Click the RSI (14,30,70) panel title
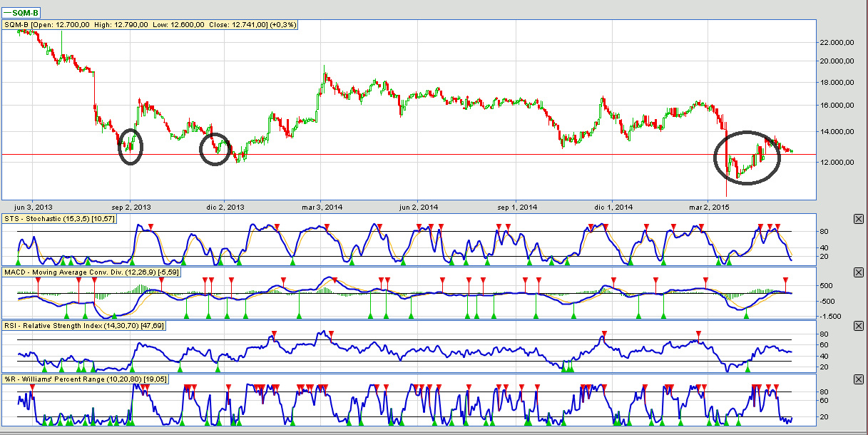Screen dimensions: 868x435 74,326
